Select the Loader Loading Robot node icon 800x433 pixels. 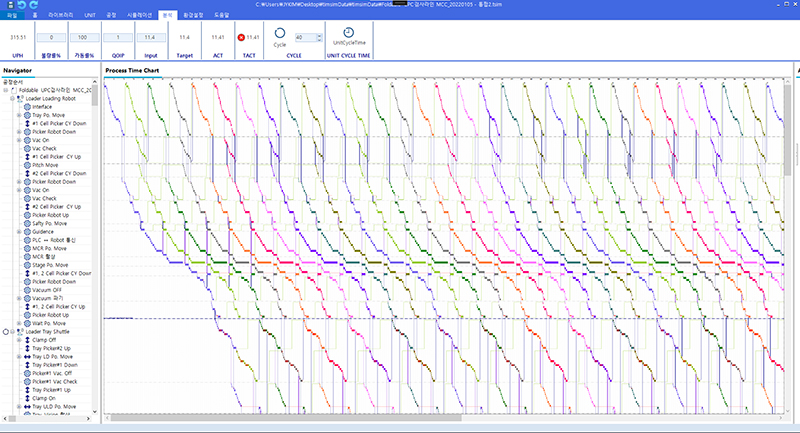(20, 98)
